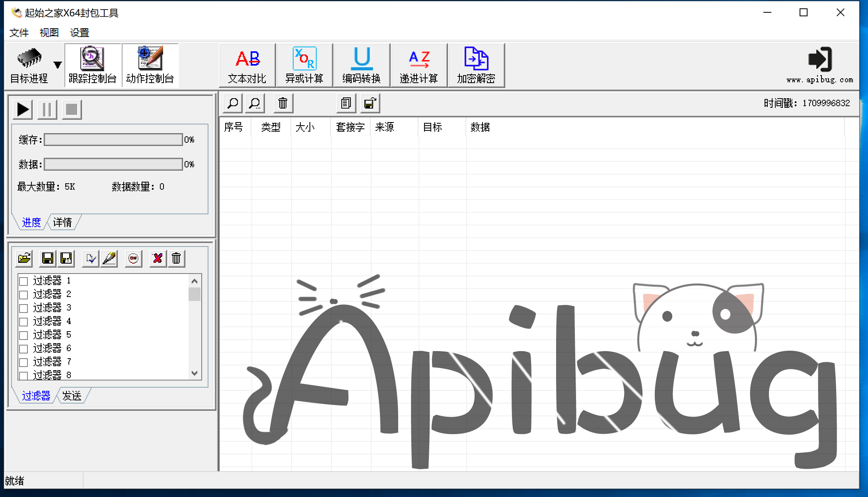Image resolution: width=868 pixels, height=497 pixels.
Task: Launch the 编码转换 encoding converter
Action: (x=362, y=65)
